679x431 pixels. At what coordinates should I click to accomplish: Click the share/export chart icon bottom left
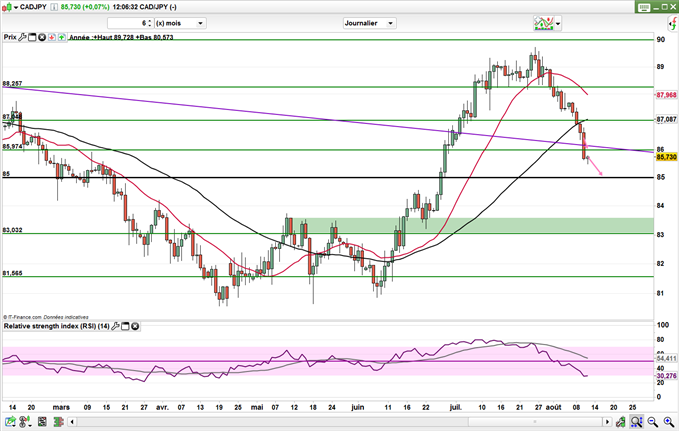click(x=10, y=421)
